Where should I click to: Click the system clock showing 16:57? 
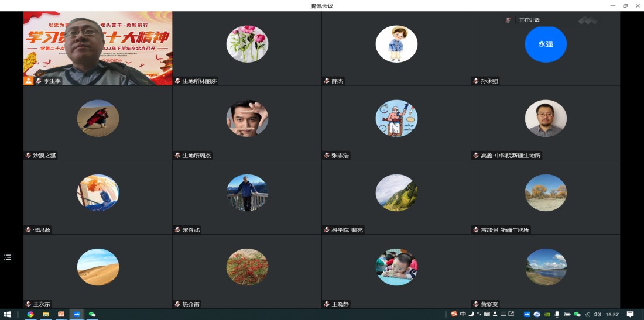pos(612,314)
